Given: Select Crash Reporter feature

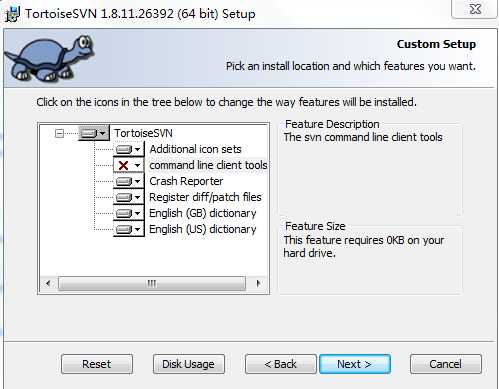Looking at the screenshot, I should [x=186, y=181].
